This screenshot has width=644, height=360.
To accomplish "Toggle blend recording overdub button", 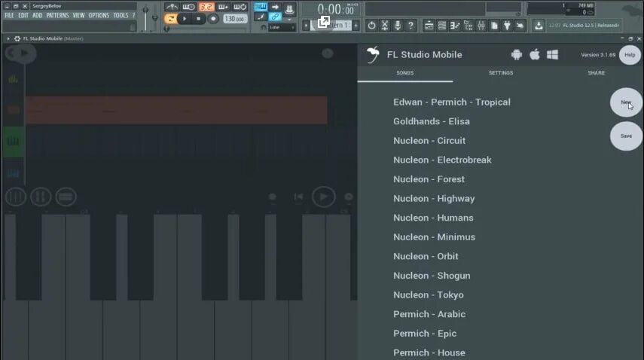I will [x=223, y=7].
